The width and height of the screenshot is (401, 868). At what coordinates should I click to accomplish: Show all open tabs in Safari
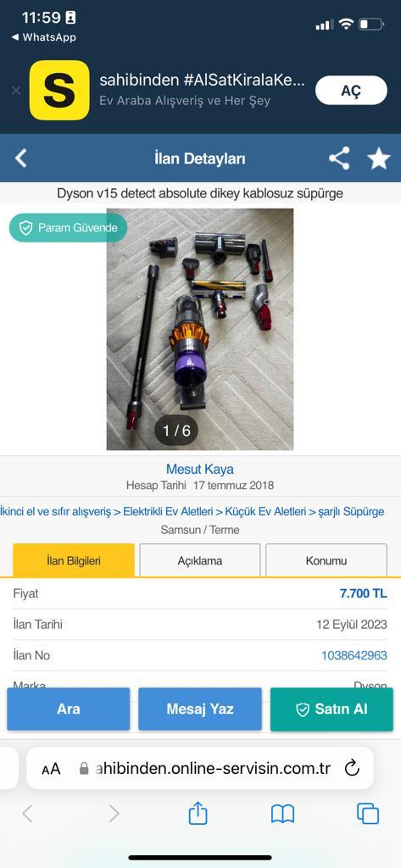pyautogui.click(x=368, y=814)
